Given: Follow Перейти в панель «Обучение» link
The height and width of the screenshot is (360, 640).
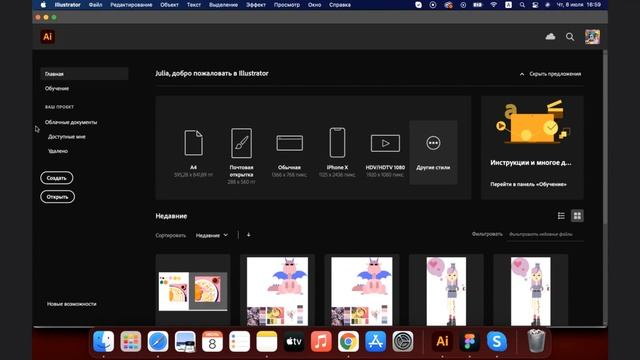Looking at the screenshot, I should pyautogui.click(x=528, y=184).
